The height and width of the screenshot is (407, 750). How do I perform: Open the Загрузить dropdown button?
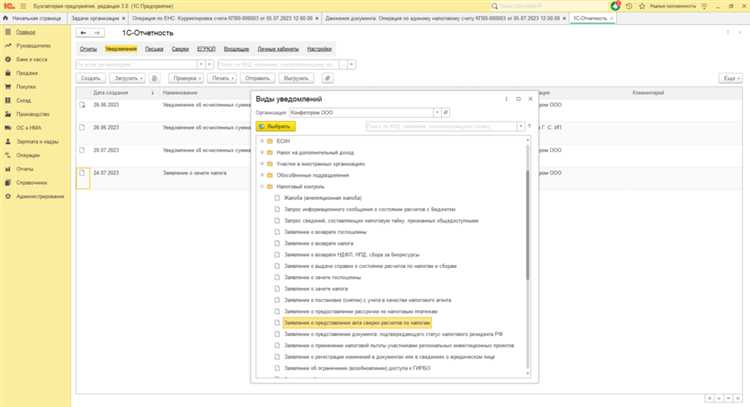tap(127, 77)
